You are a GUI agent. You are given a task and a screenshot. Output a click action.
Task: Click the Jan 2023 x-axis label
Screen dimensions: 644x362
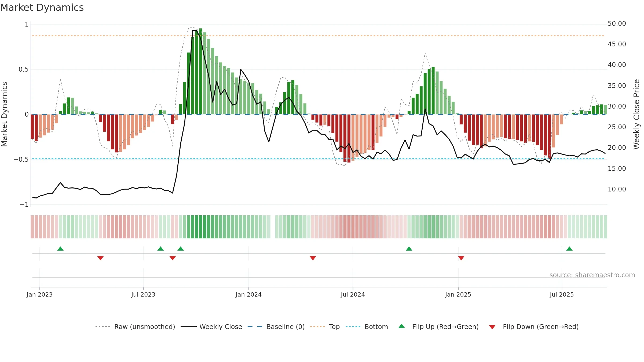tap(40, 294)
